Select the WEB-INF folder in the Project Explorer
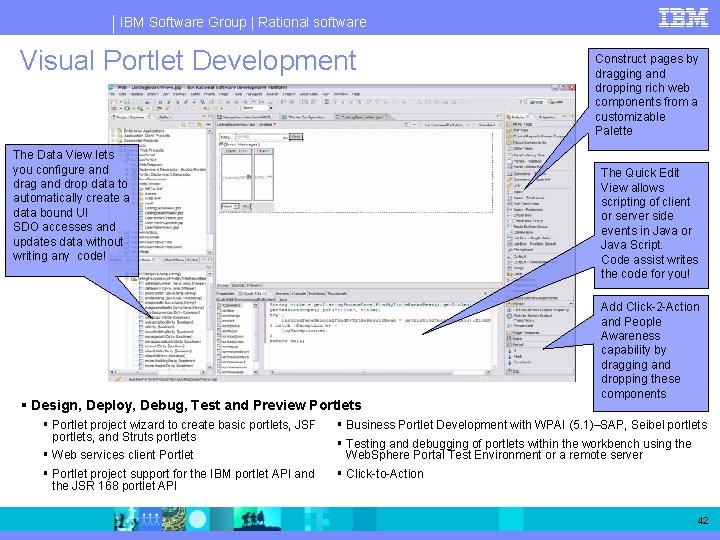This screenshot has height=540, width=720. point(151,198)
